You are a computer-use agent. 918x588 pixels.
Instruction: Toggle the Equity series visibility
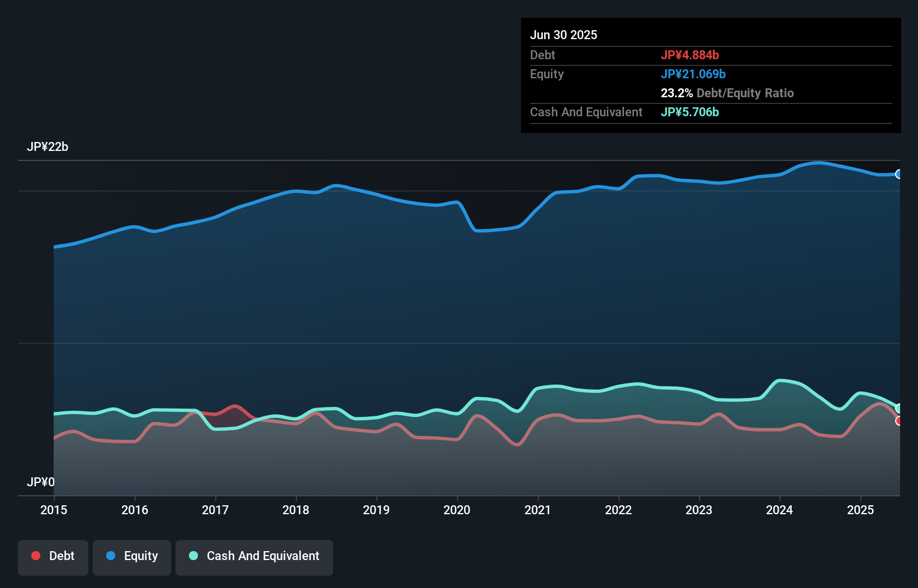click(132, 557)
